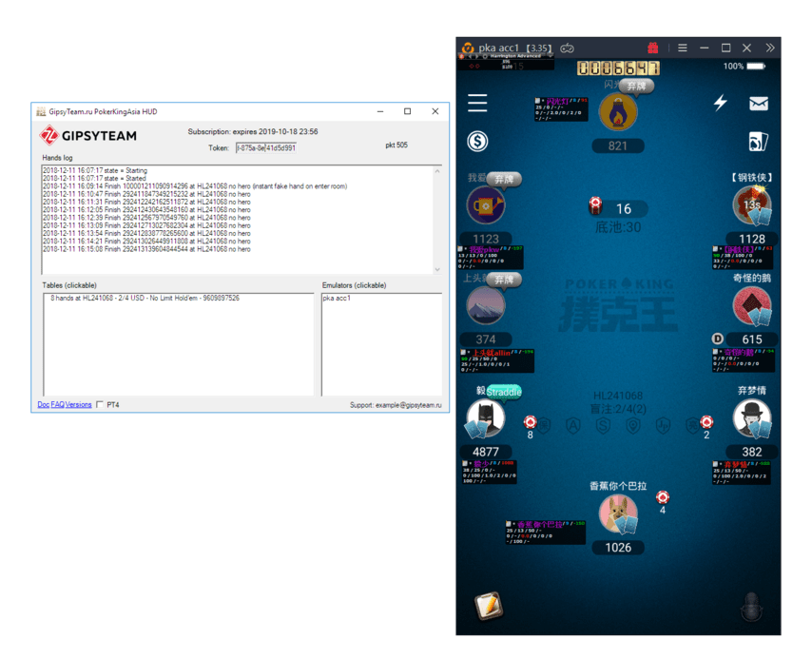This screenshot has width=812, height=659.
Task: Tap the shield icon marked S
Action: 603,426
